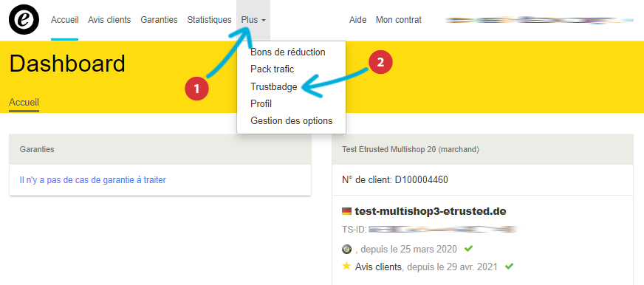Choose Bons de réduction menu entry
The width and height of the screenshot is (644, 285).
coord(288,52)
